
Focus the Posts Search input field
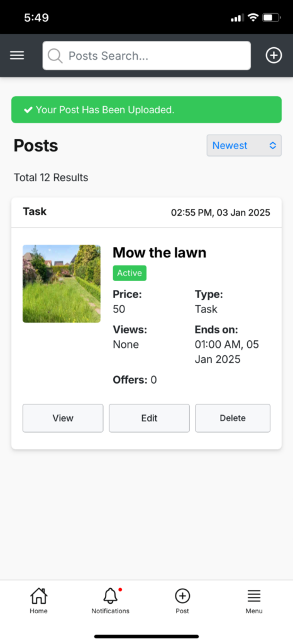pyautogui.click(x=146, y=55)
